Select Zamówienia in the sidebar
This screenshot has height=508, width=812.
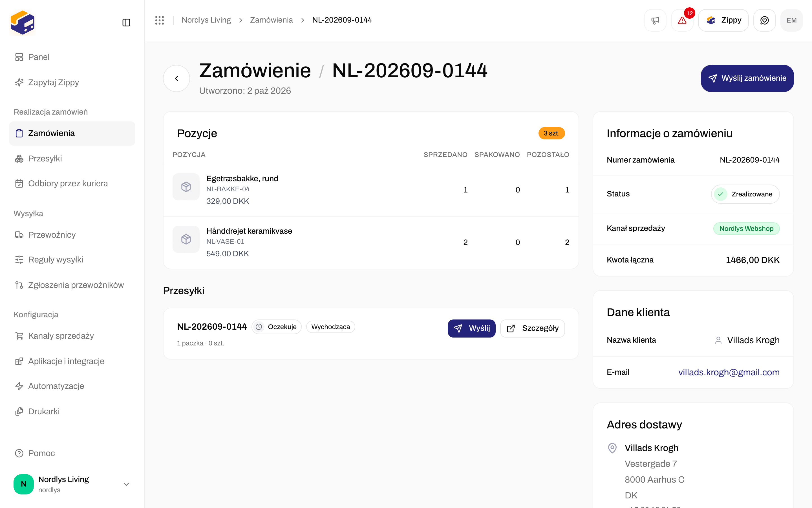[x=72, y=133]
